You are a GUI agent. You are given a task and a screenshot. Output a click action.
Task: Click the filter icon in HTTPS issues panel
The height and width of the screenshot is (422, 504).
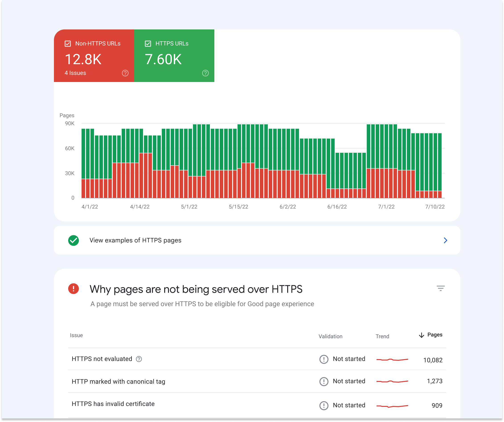440,288
